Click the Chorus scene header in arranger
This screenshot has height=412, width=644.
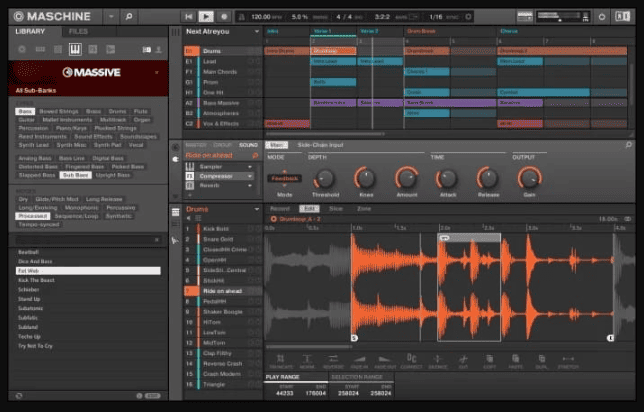[509, 31]
